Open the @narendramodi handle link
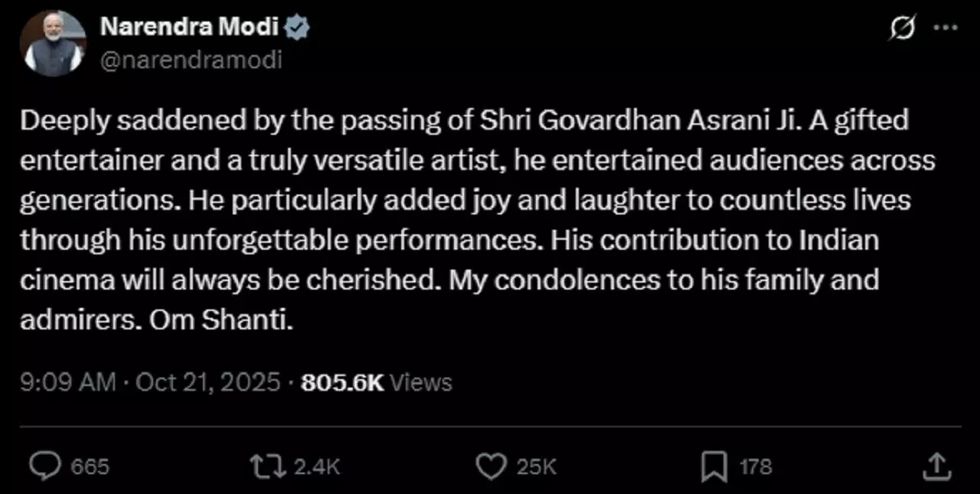 pyautogui.click(x=191, y=59)
